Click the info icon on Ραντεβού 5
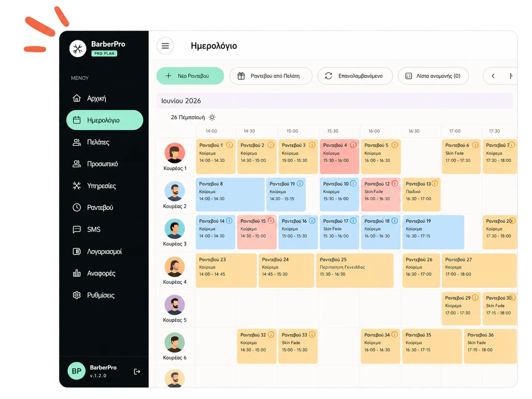The height and width of the screenshot is (399, 532). pos(395,145)
